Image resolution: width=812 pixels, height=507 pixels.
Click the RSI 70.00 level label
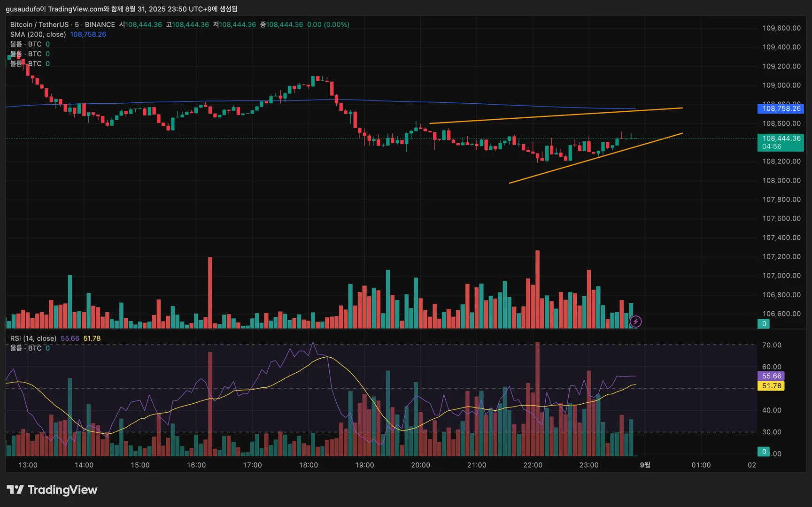(772, 345)
